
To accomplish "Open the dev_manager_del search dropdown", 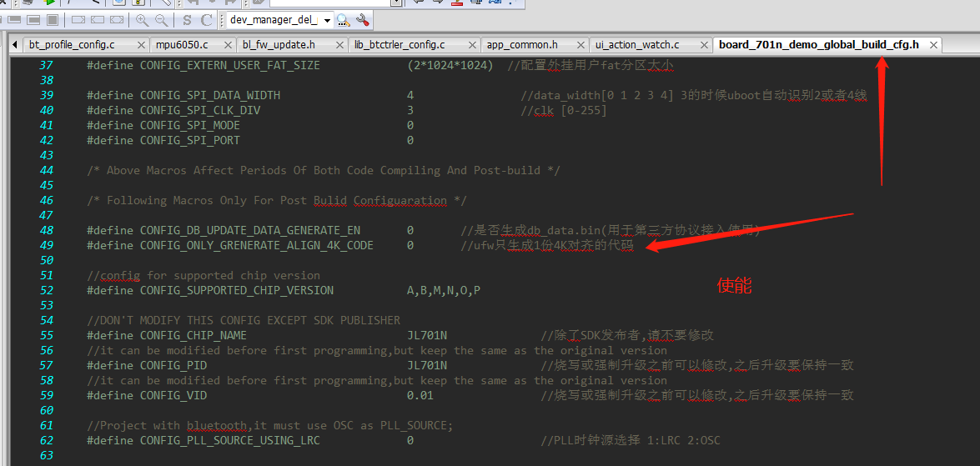I will point(327,20).
